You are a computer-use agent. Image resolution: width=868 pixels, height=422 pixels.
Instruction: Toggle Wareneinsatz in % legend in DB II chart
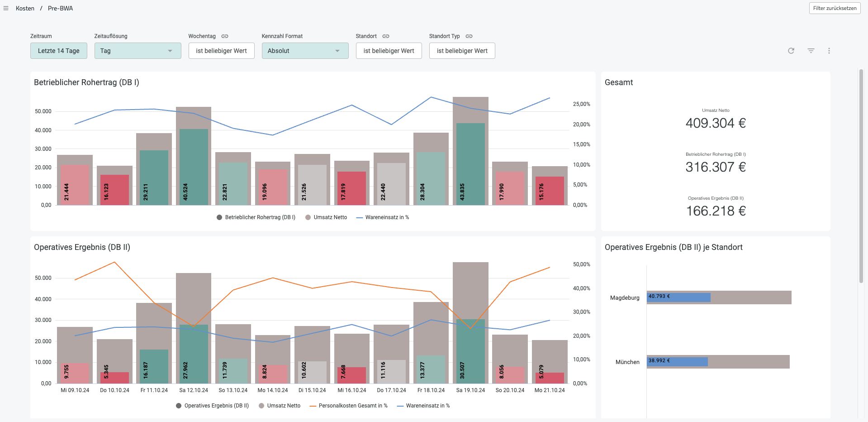click(x=423, y=406)
